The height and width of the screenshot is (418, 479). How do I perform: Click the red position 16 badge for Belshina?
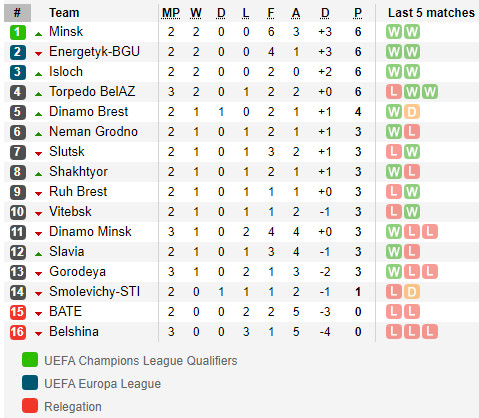coord(17,332)
